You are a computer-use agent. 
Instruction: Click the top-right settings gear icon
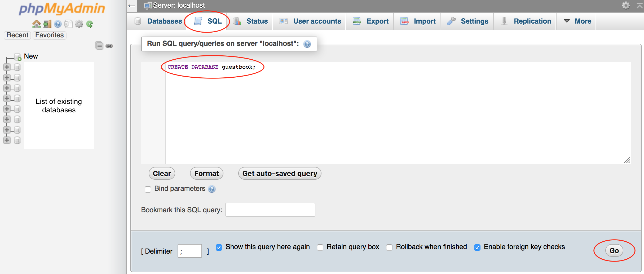point(626,5)
